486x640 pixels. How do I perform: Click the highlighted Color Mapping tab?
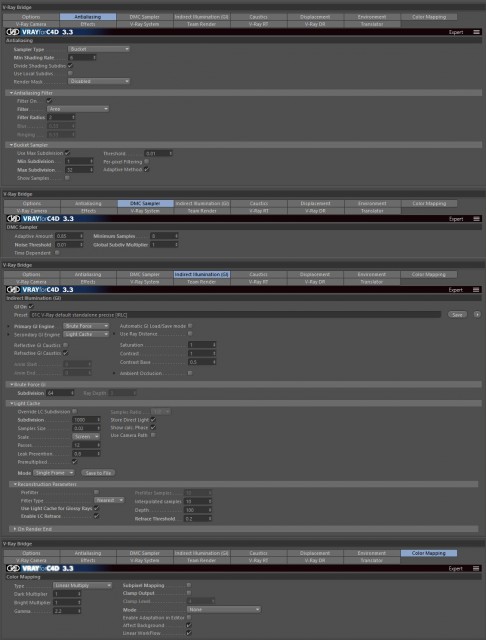428,553
